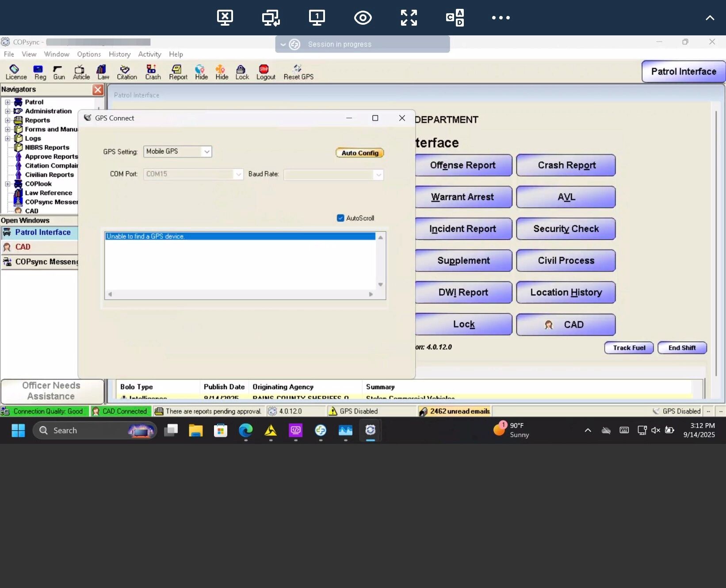Open the GPS Setting dropdown
The width and height of the screenshot is (726, 588).
click(206, 152)
